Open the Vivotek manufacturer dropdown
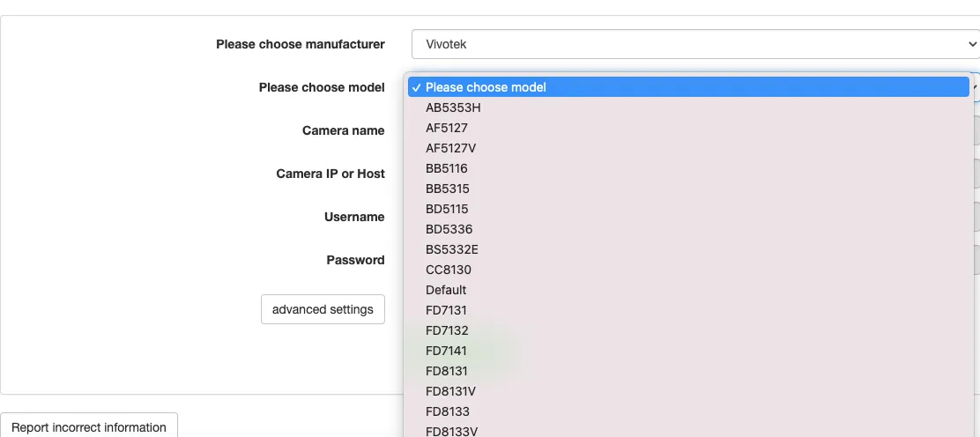The width and height of the screenshot is (980, 437). click(695, 44)
